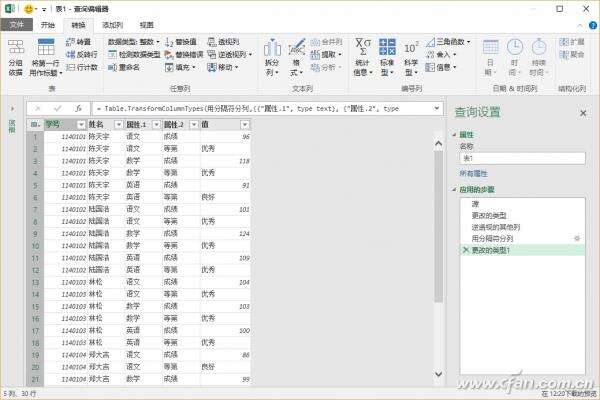Viewport: 600px width, 400px height.
Task: Click the 时间 (Time) clock icon
Action: click(515, 47)
